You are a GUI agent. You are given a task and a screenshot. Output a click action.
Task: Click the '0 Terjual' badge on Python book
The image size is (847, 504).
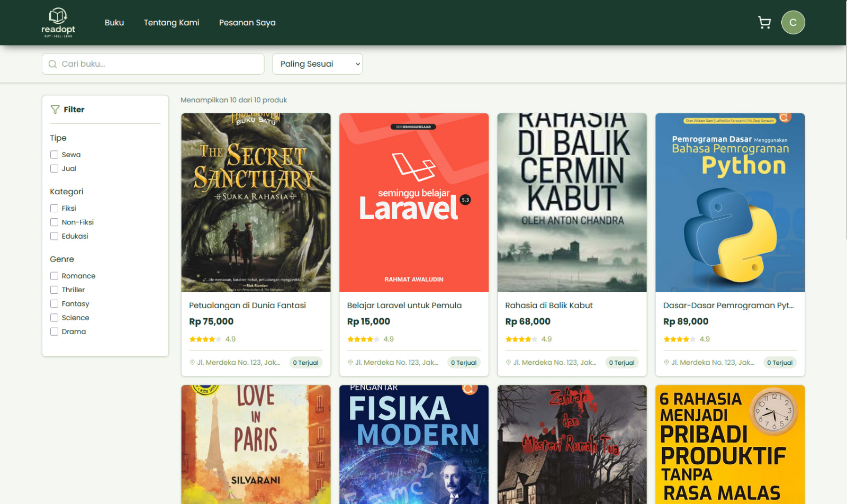coord(779,363)
